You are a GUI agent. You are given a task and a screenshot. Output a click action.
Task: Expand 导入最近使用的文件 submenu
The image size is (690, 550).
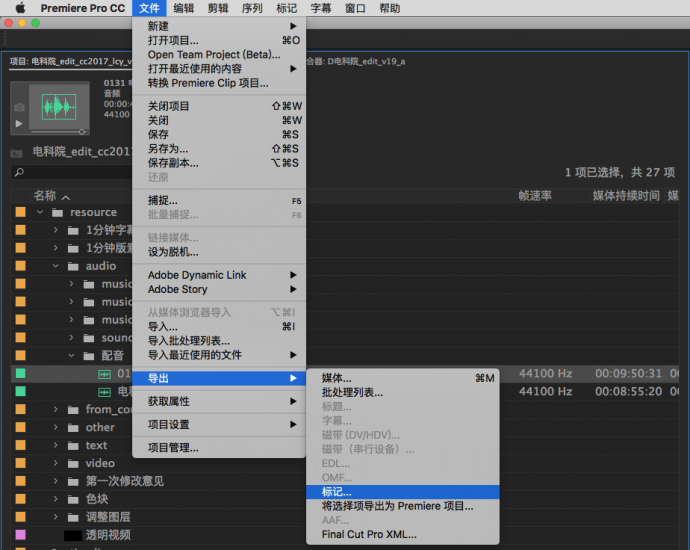click(x=219, y=355)
